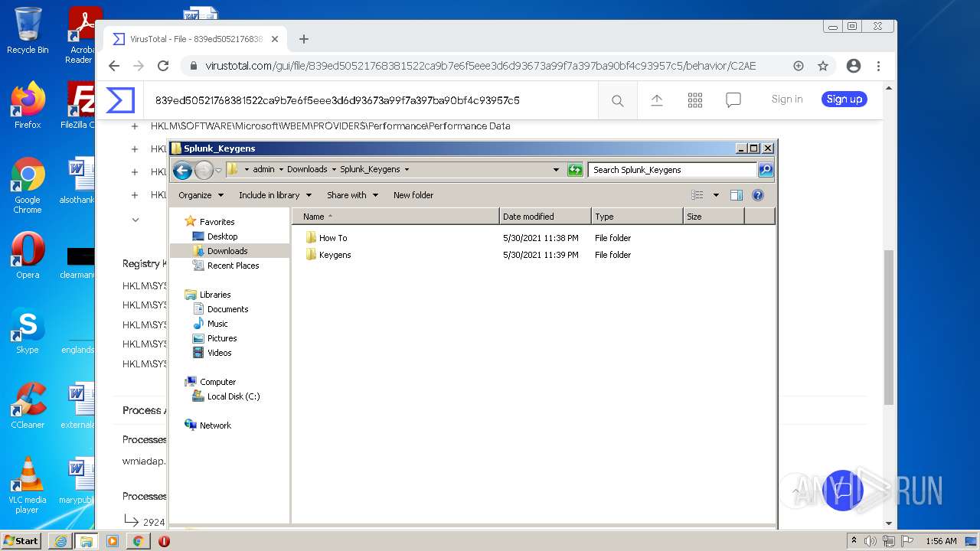Launch Skype desktop shortcut

coord(28,331)
